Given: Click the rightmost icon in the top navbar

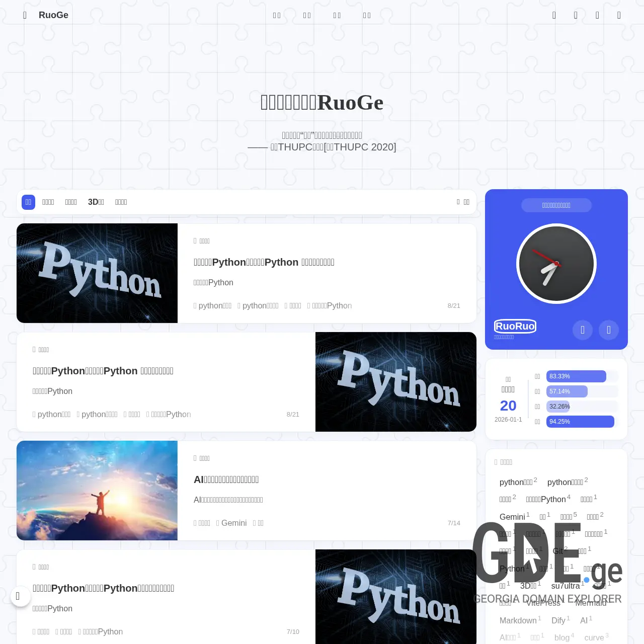Looking at the screenshot, I should (619, 15).
